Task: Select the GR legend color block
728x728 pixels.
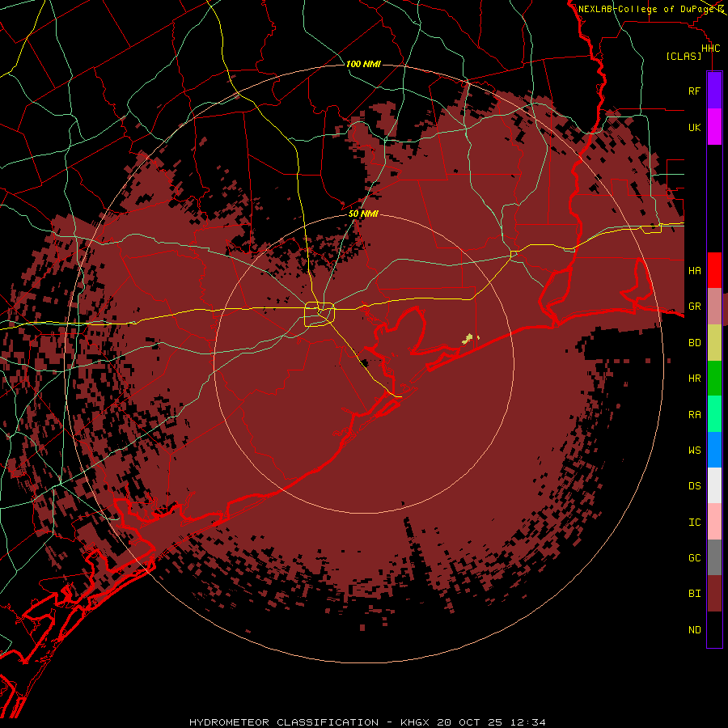Action: [x=714, y=307]
